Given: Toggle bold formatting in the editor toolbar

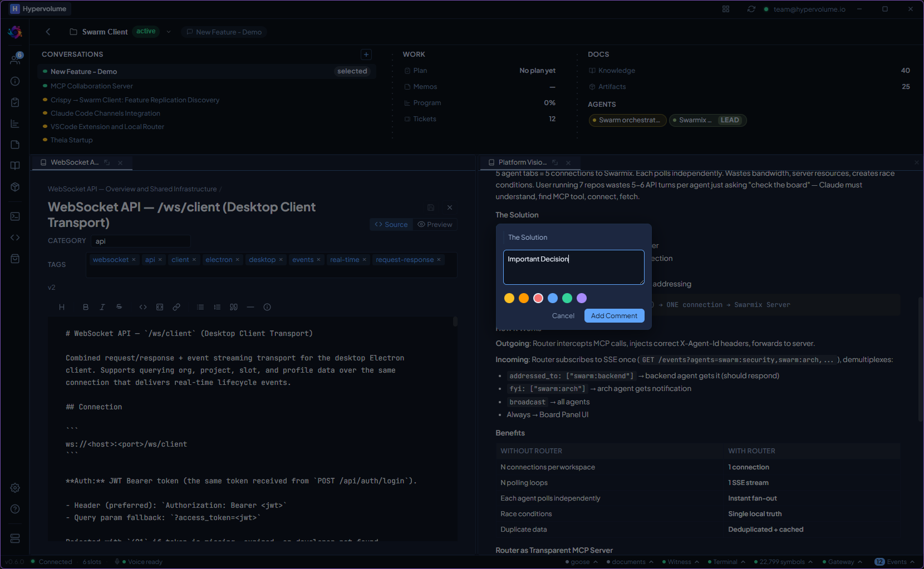Looking at the screenshot, I should [86, 307].
